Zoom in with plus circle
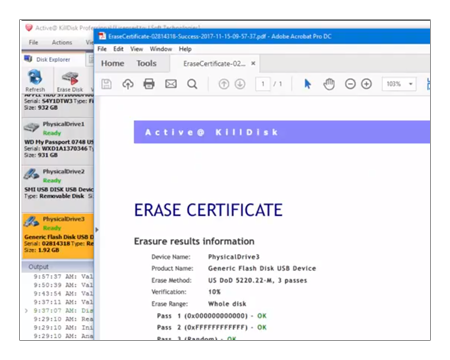The width and height of the screenshot is (450, 360). pos(366,84)
